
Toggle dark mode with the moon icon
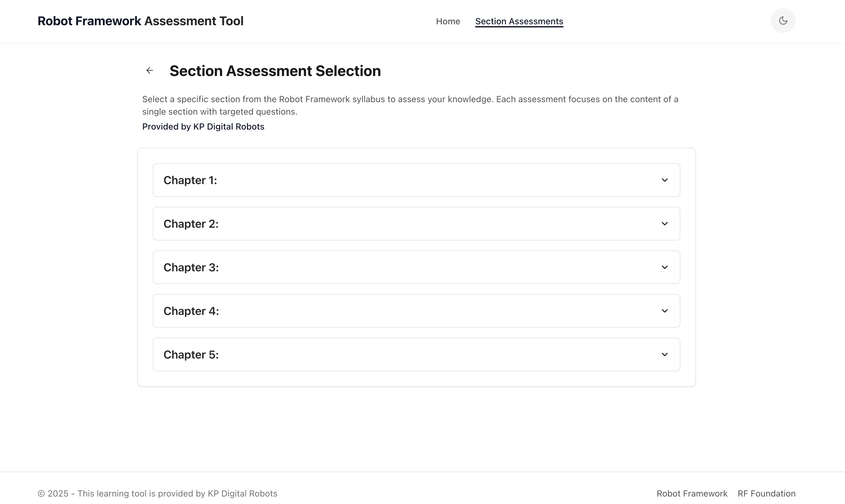(x=783, y=21)
